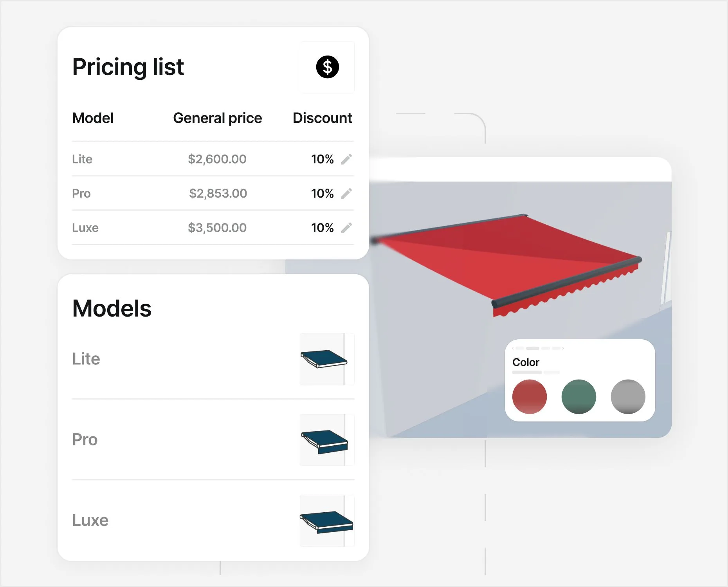Choose the gray color swatch
This screenshot has width=728, height=587.
(628, 396)
